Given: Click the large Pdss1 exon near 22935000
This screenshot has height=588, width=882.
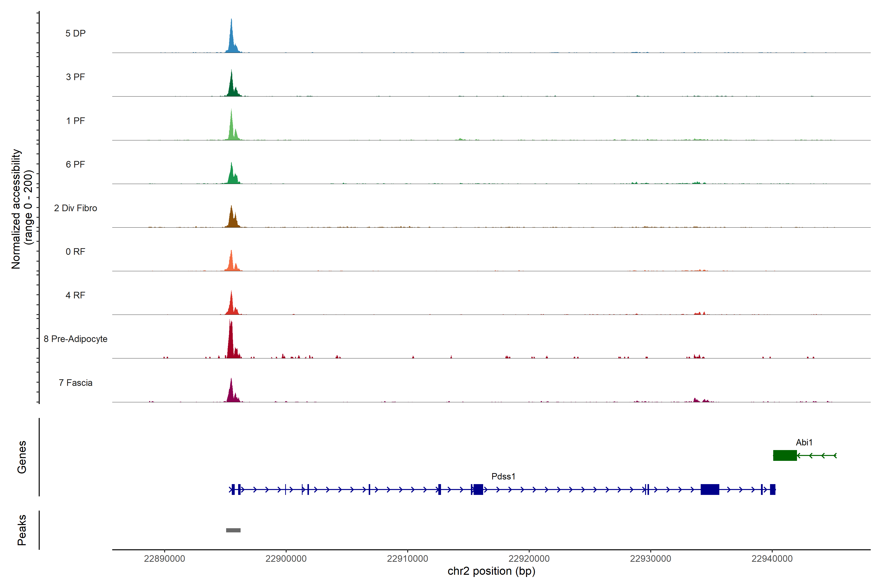Looking at the screenshot, I should 710,489.
